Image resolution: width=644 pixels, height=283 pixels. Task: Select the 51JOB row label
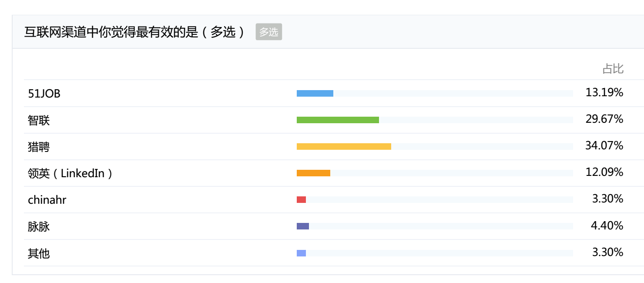pyautogui.click(x=44, y=93)
